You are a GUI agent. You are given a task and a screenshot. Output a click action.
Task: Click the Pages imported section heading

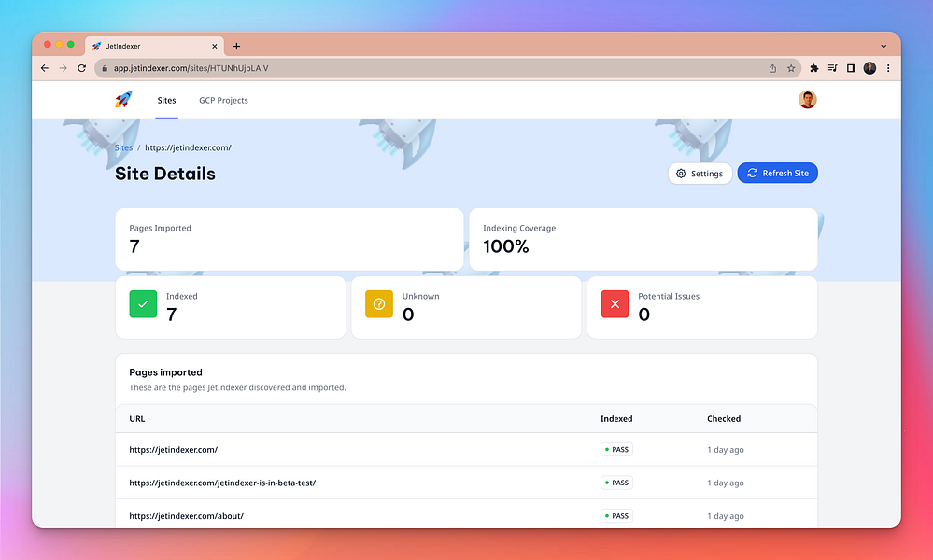click(x=165, y=372)
